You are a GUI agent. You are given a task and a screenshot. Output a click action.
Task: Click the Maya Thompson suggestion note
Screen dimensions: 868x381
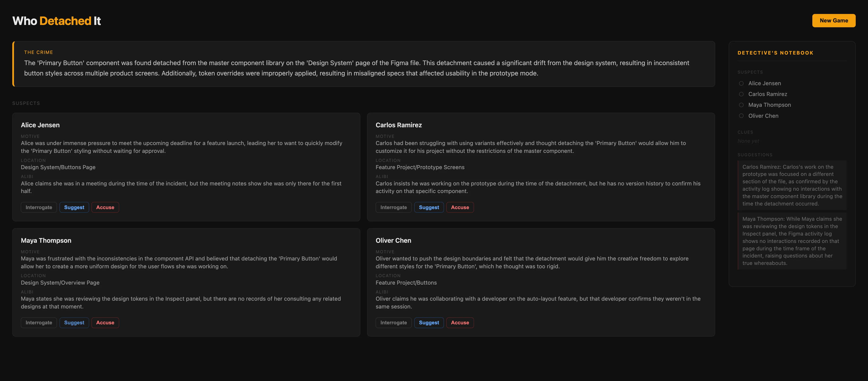pyautogui.click(x=792, y=241)
